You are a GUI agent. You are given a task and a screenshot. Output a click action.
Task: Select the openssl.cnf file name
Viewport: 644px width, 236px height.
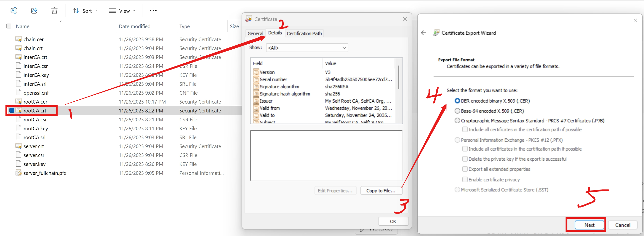(x=36, y=93)
